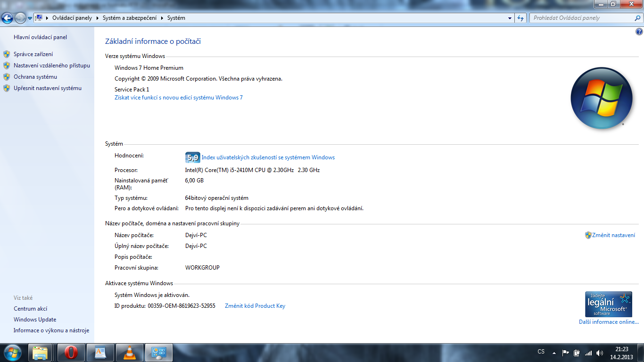
Task: Click the Back navigation arrow button
Action: 7,18
